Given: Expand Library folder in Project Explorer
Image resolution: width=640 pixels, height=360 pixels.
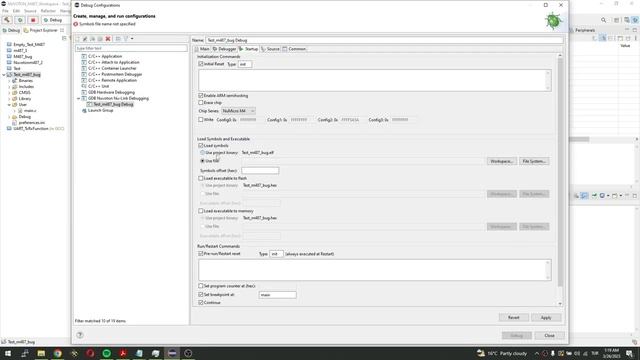Looking at the screenshot, I should [x=9, y=99].
